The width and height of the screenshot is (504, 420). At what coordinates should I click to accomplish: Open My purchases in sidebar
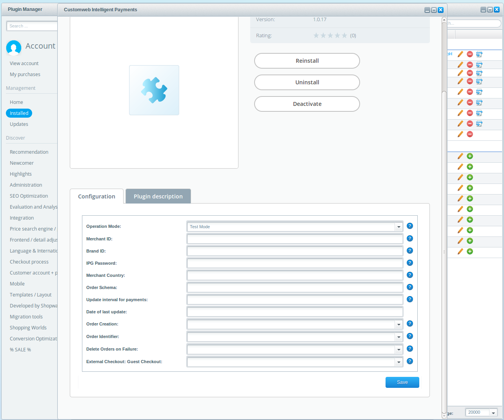(25, 74)
